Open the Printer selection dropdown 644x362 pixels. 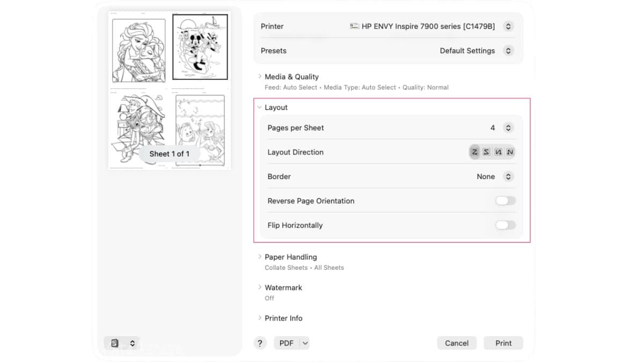click(x=508, y=26)
